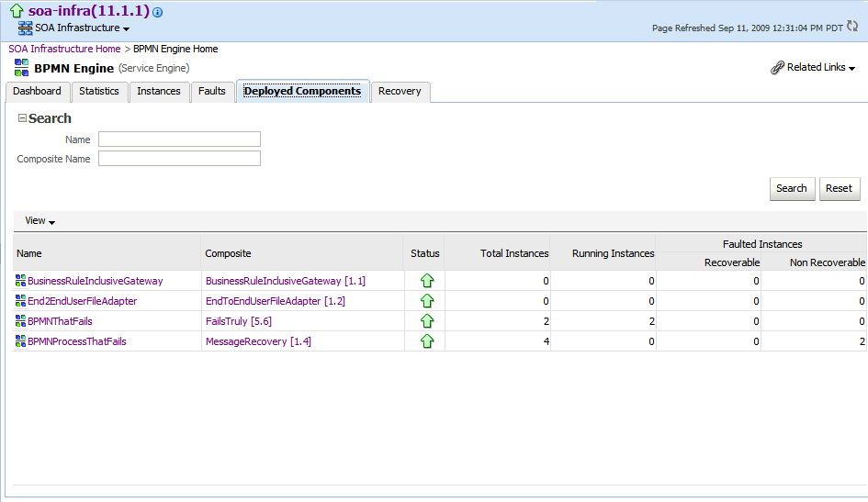Switch to the Dashboard tab
The image size is (868, 502).
[37, 91]
